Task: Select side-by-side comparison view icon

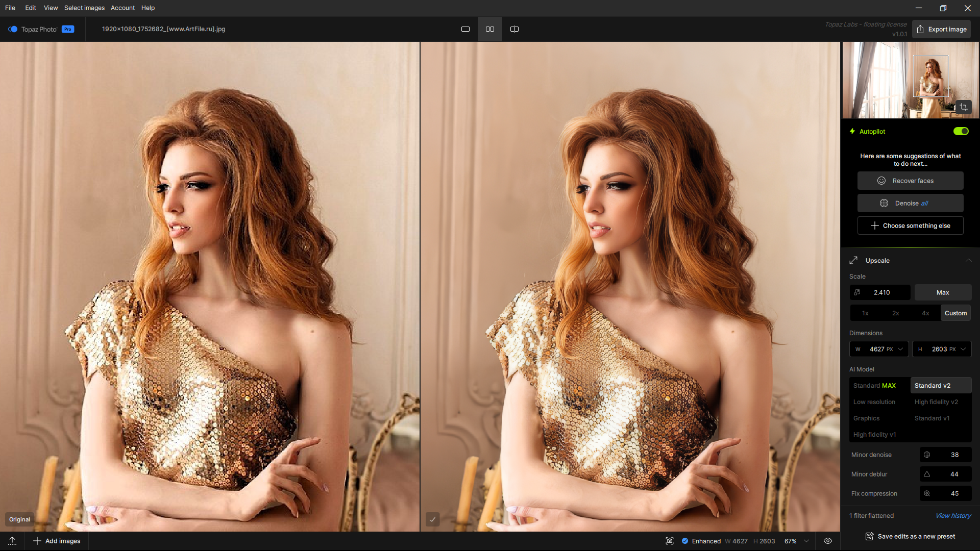Action: click(x=490, y=29)
